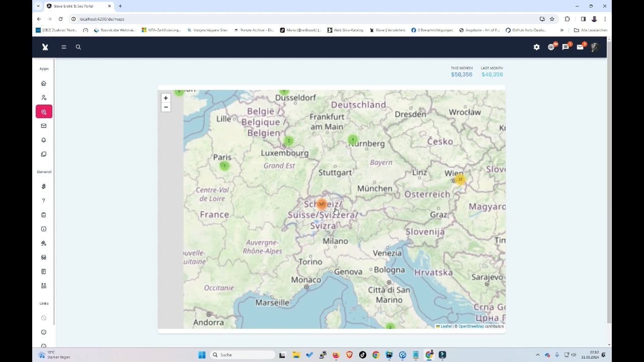Click the orange cluster marker over Schweiz
This screenshot has width=644, height=362.
(x=321, y=205)
